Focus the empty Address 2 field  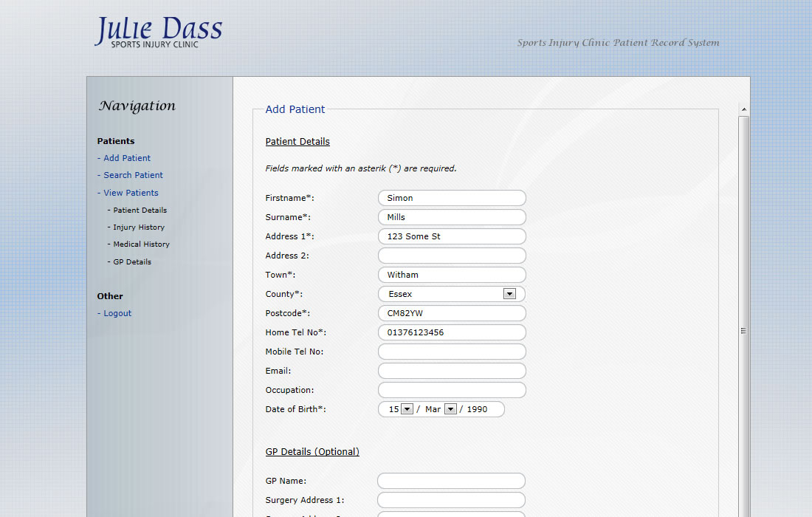click(x=452, y=256)
